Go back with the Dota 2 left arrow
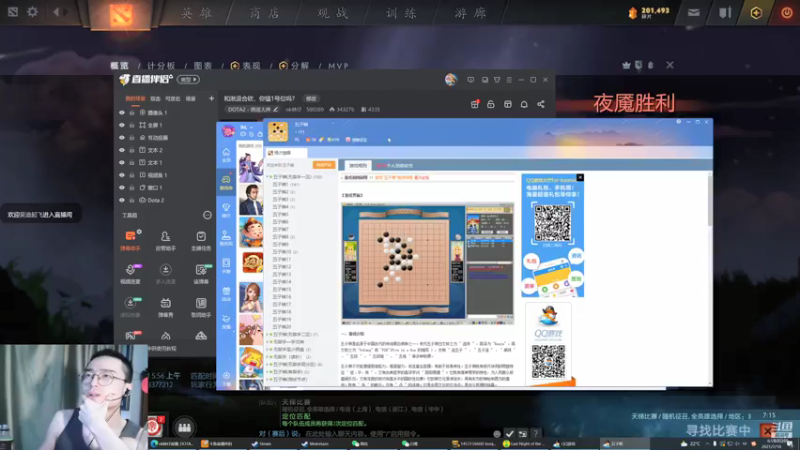 (x=56, y=12)
